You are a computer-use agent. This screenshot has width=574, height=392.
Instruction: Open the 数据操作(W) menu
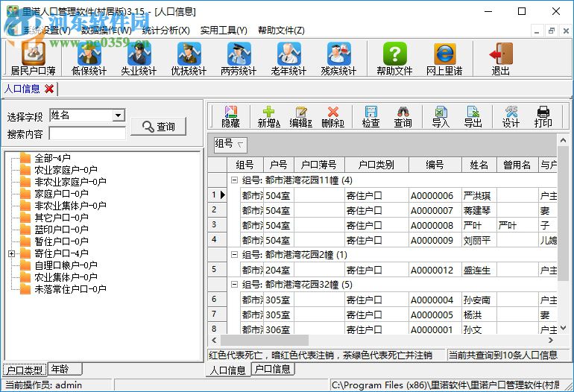click(106, 31)
